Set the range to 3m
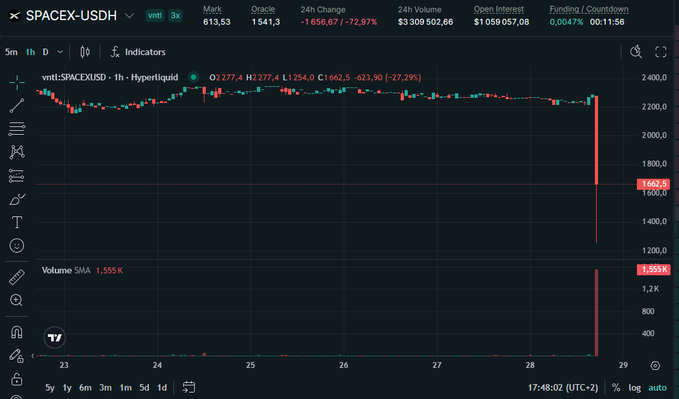Viewport: 679px width, 399px height. tap(105, 388)
